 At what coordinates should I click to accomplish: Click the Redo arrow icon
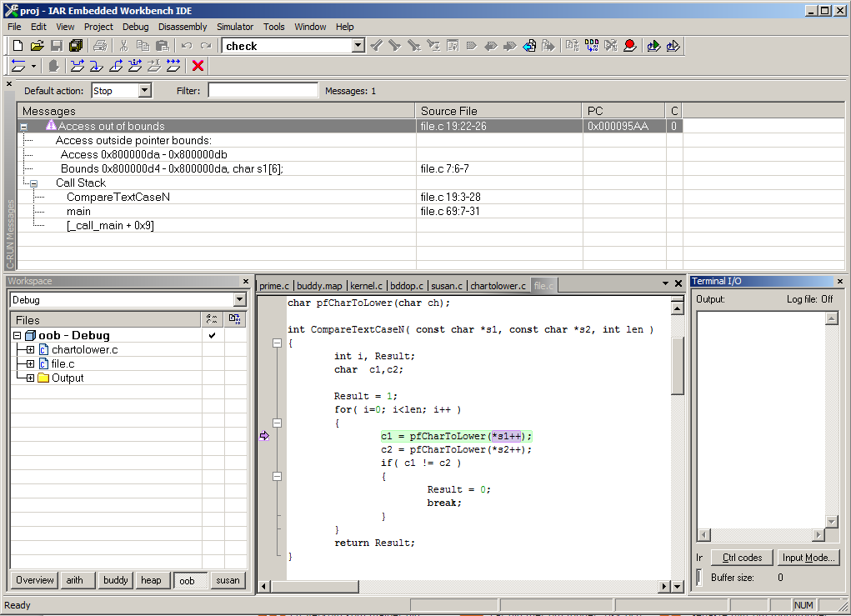[206, 46]
